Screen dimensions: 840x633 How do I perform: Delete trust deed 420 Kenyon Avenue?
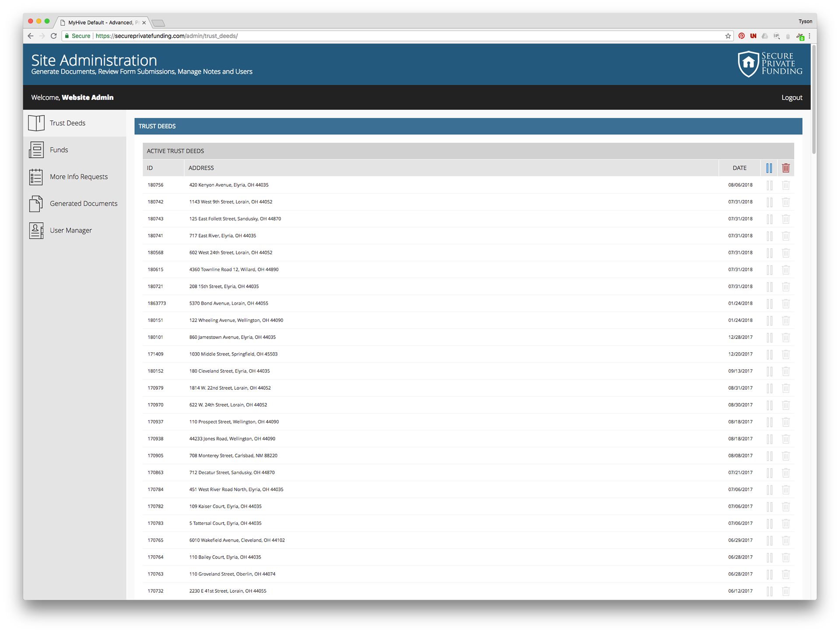click(x=786, y=185)
